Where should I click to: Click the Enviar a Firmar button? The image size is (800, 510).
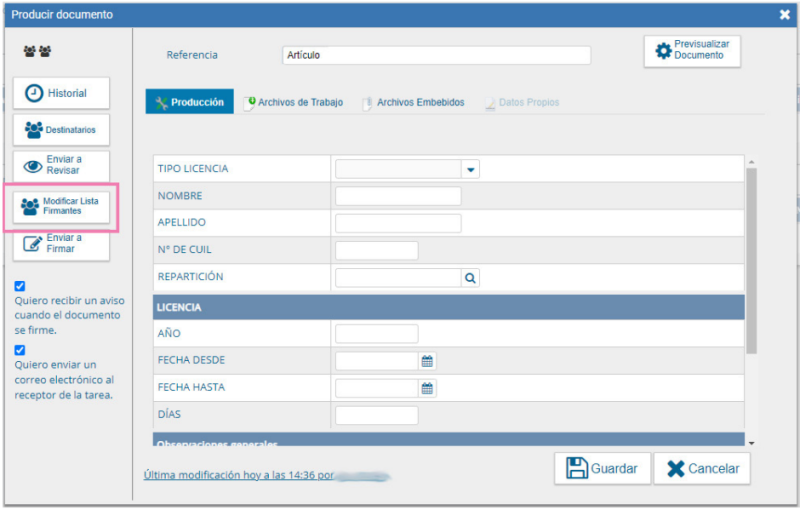pyautogui.click(x=61, y=244)
